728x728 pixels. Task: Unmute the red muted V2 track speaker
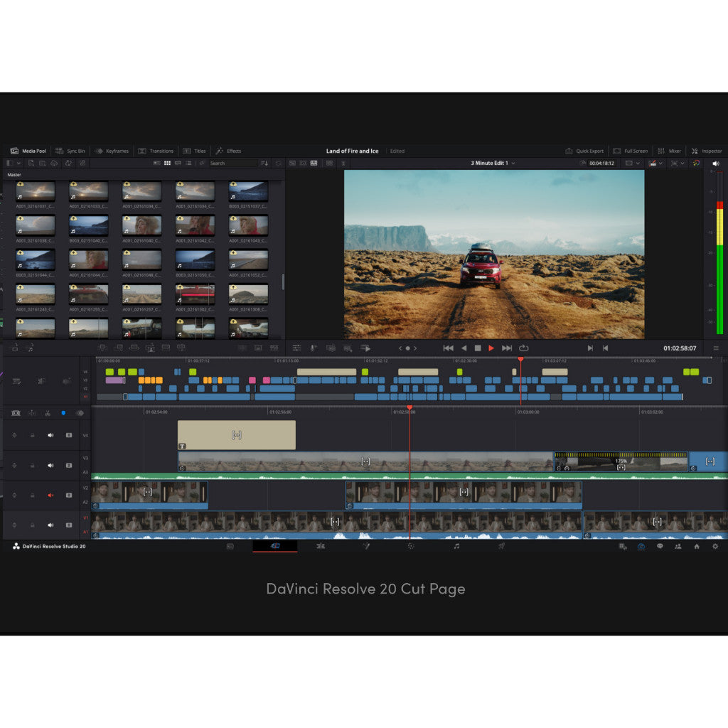pos(50,496)
